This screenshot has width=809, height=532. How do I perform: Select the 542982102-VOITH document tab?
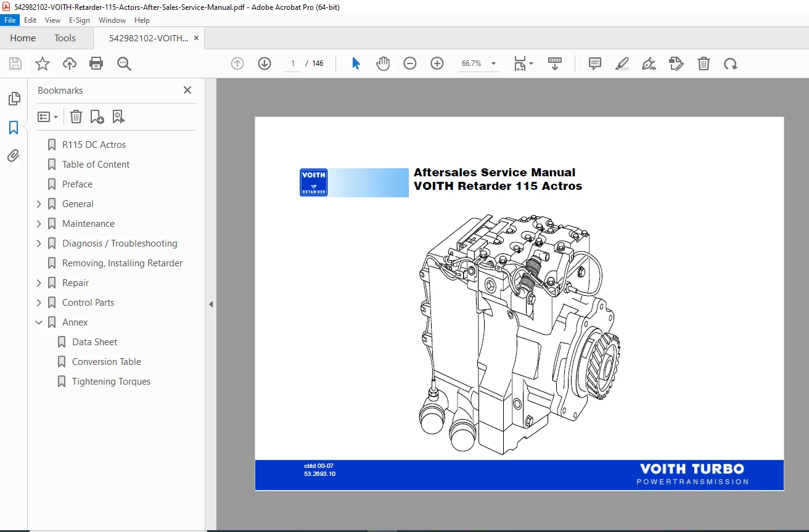(149, 38)
